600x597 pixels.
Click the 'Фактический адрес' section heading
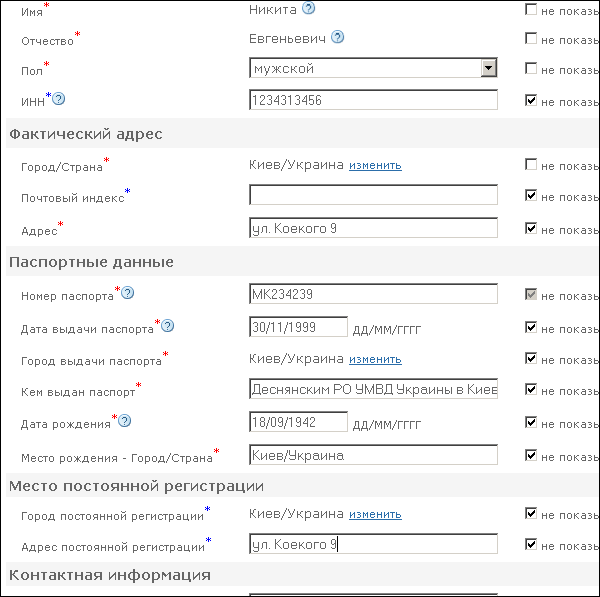[x=86, y=134]
